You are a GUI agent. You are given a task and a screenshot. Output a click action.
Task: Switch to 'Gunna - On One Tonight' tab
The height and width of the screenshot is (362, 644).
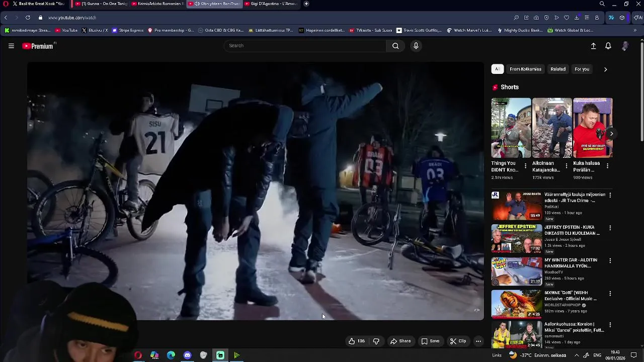(101, 4)
